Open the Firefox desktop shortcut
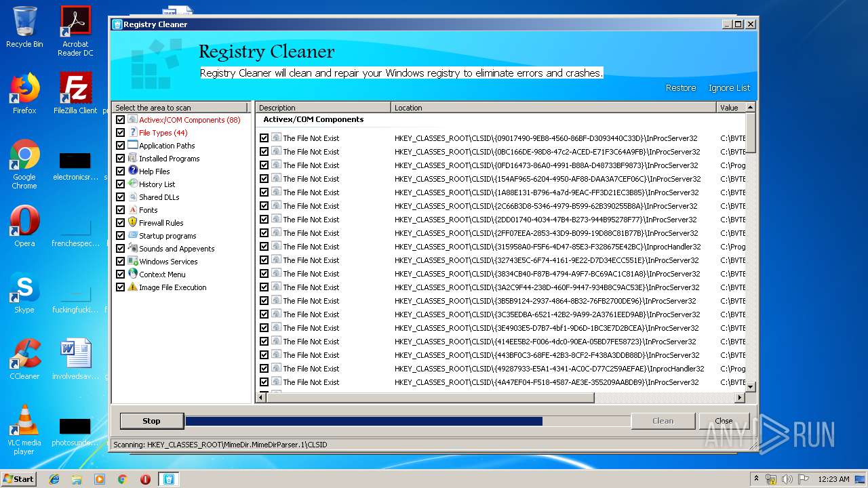Image resolution: width=868 pixels, height=488 pixels. (x=24, y=94)
